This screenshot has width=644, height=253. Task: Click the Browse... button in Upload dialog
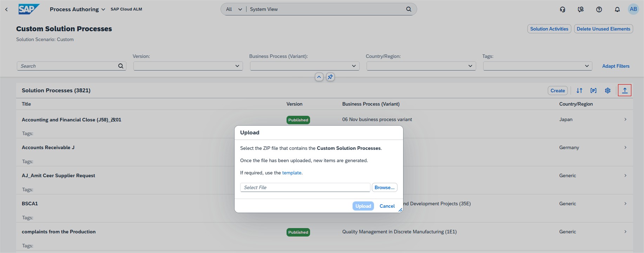tap(384, 187)
